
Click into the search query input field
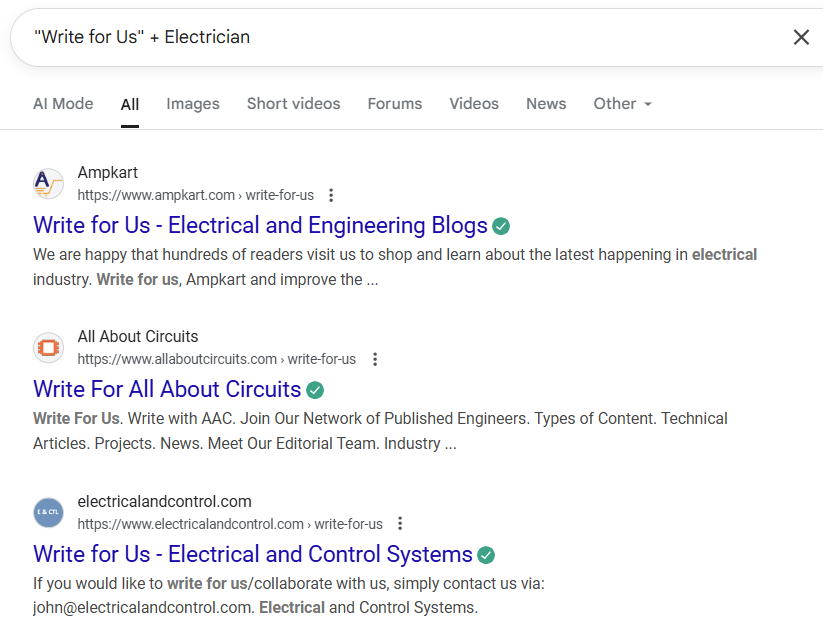[400, 37]
